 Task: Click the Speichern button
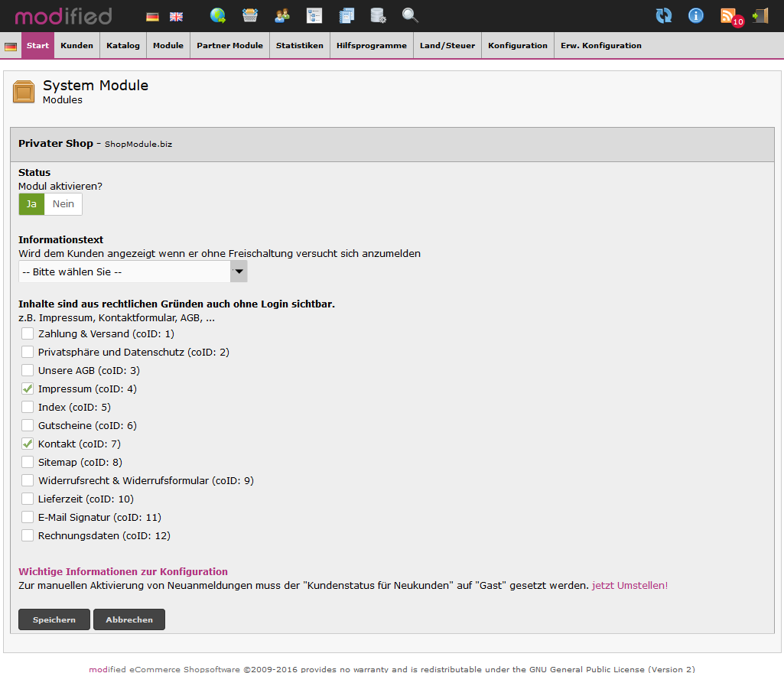tap(54, 619)
